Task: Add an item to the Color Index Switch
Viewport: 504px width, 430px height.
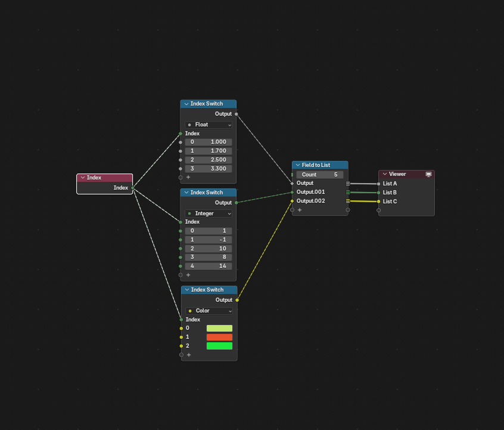Action: pos(189,355)
